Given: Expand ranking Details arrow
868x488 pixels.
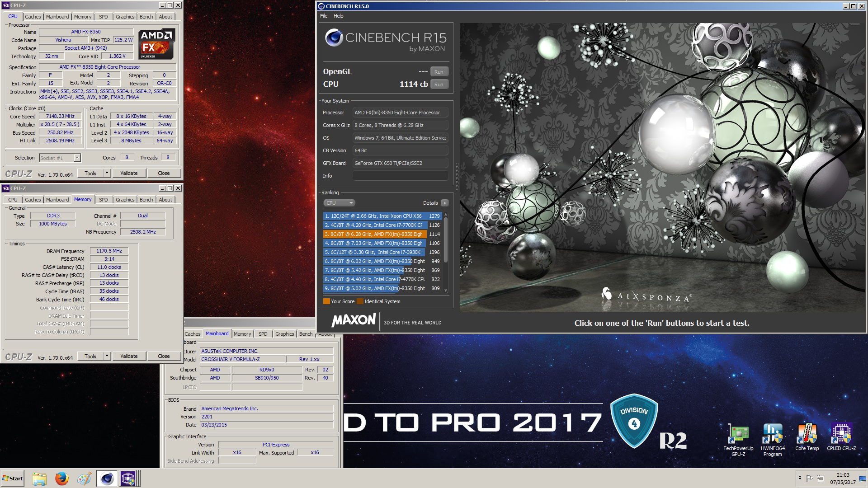Looking at the screenshot, I should click(445, 203).
